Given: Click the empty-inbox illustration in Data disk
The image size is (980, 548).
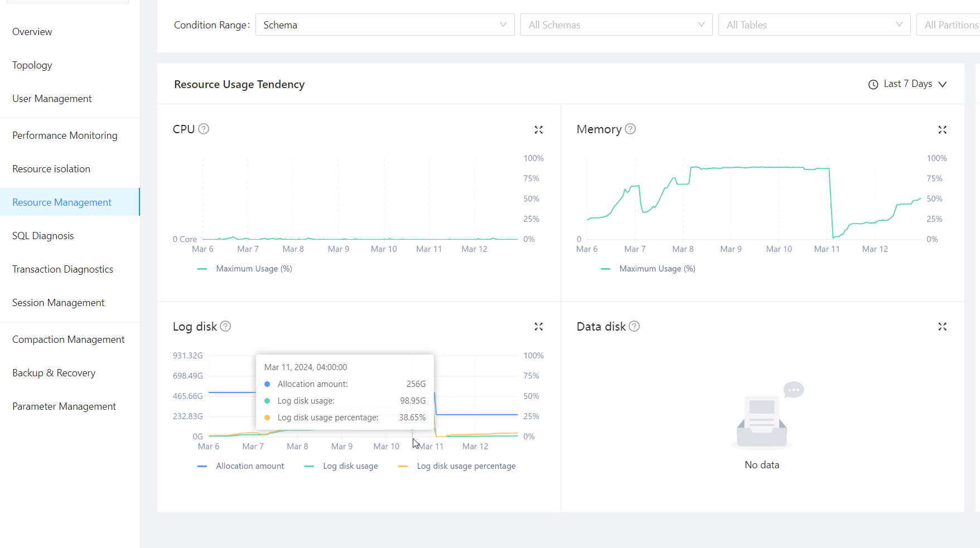Looking at the screenshot, I should pyautogui.click(x=766, y=415).
